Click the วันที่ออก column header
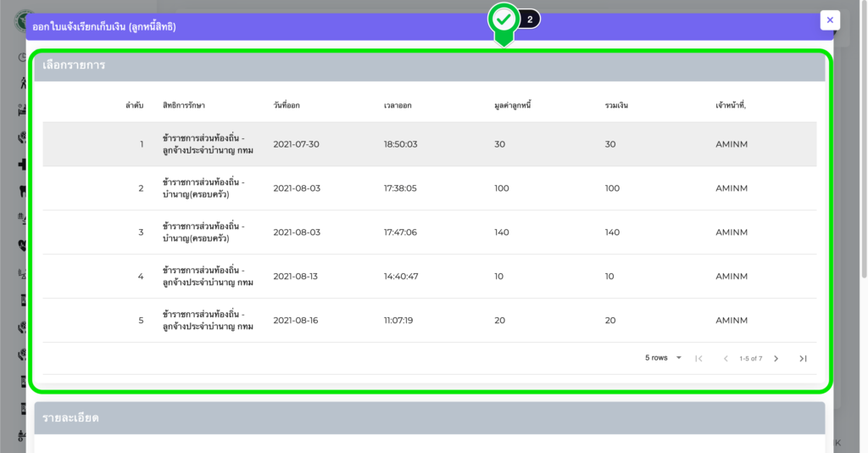Image resolution: width=868 pixels, height=453 pixels. (x=287, y=105)
